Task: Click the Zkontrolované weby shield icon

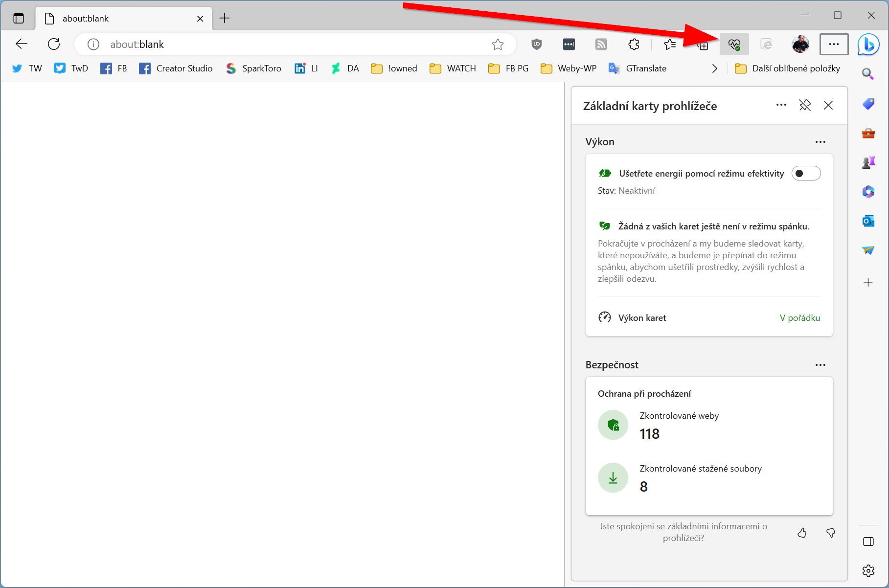Action: (613, 425)
